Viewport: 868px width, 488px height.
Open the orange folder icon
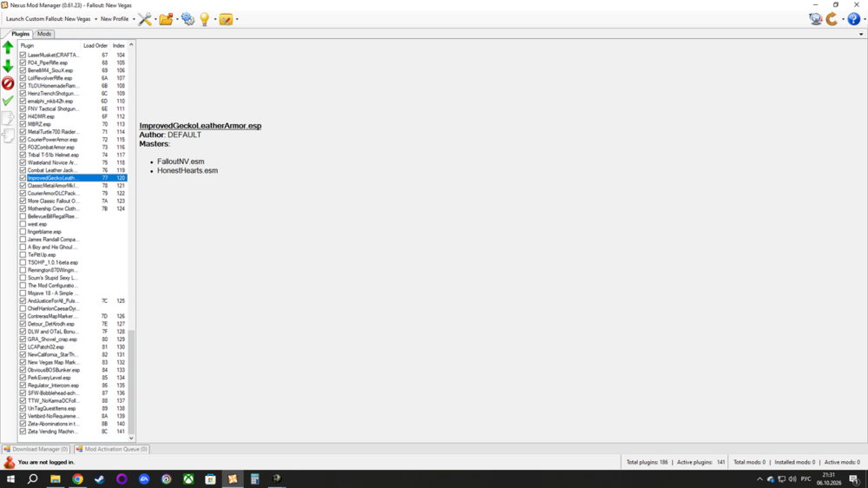point(166,19)
